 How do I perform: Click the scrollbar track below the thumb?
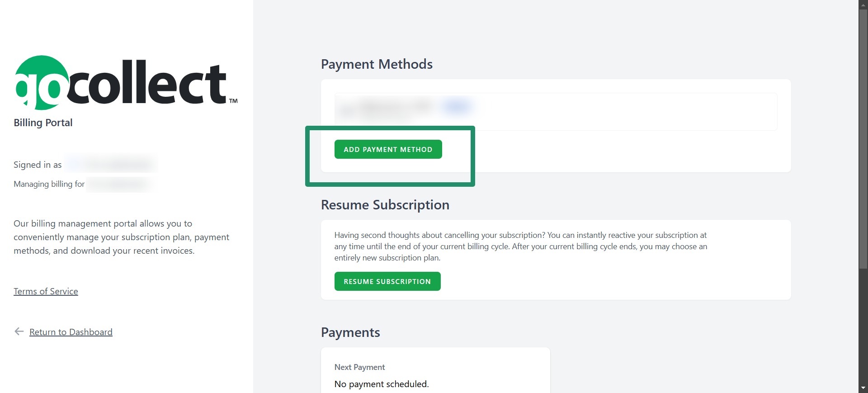pos(863,326)
